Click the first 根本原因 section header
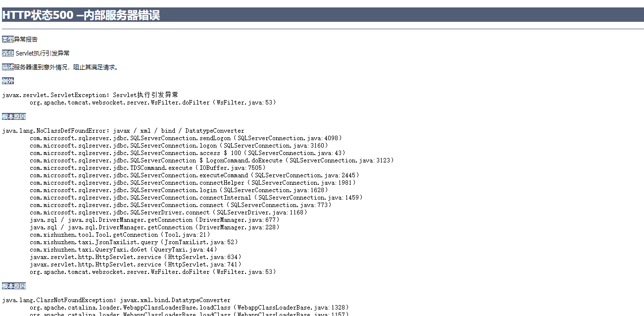This screenshot has height=316, width=644. 13,116
